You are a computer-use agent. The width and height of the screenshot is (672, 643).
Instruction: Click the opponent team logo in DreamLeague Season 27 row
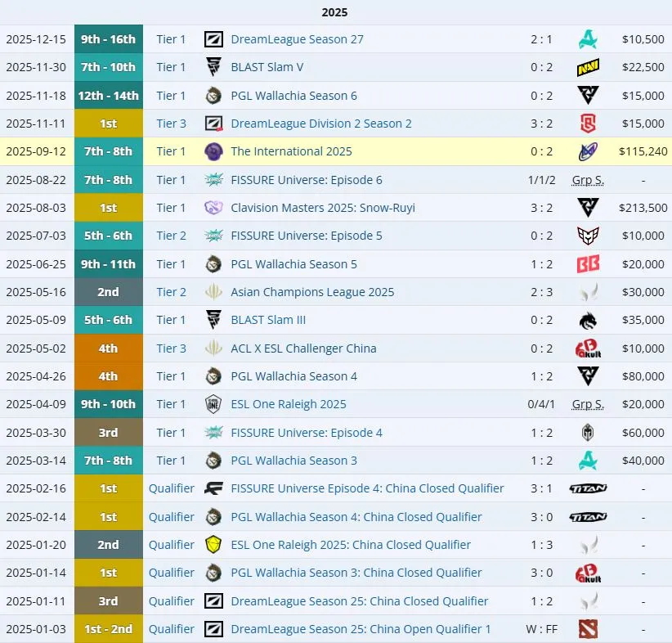point(588,39)
